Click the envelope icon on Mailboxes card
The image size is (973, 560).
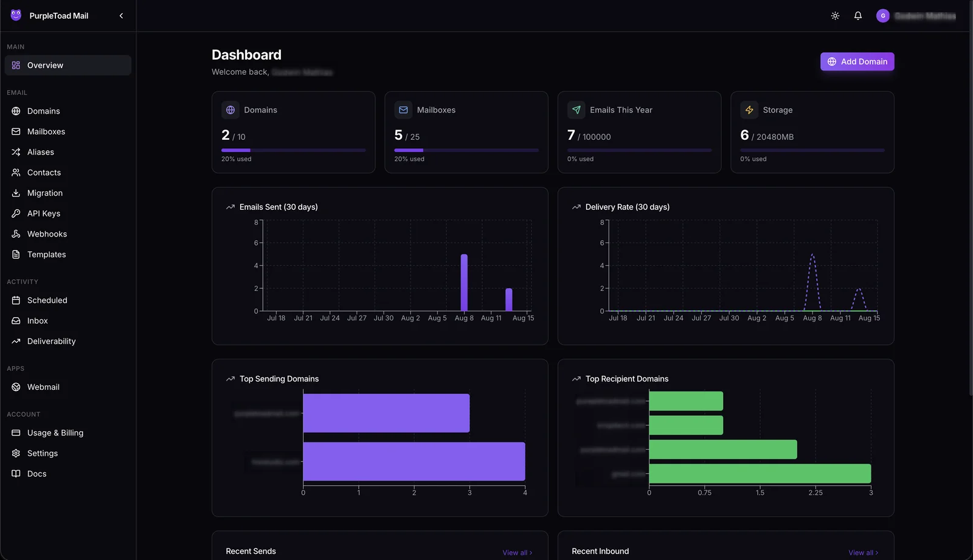click(403, 110)
